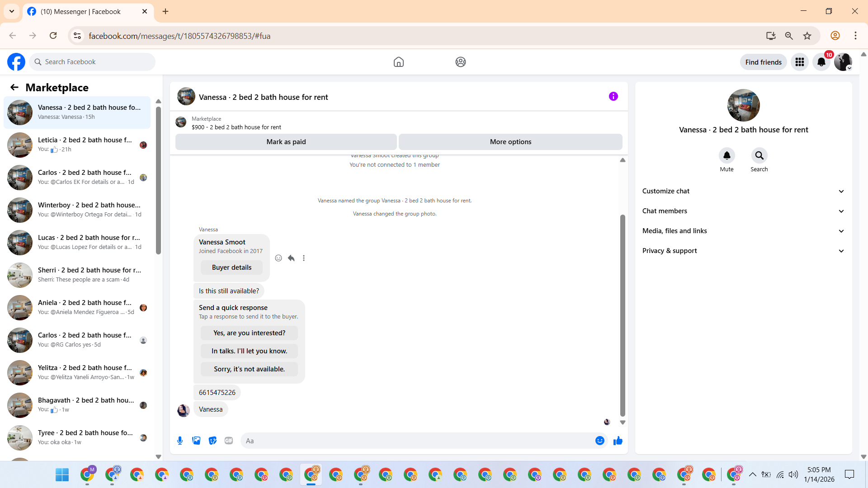Image resolution: width=868 pixels, height=488 pixels.
Task: Click the purple conversation info icon
Action: point(613,96)
